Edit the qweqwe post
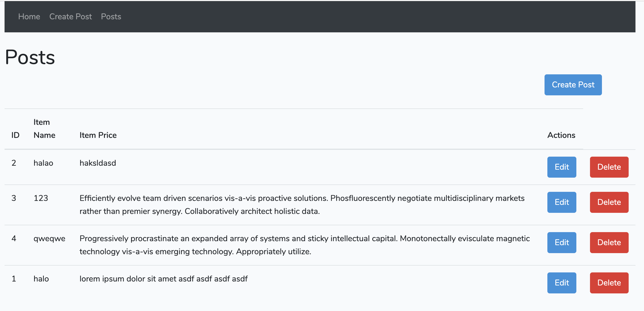Image resolution: width=644 pixels, height=311 pixels. 562,243
